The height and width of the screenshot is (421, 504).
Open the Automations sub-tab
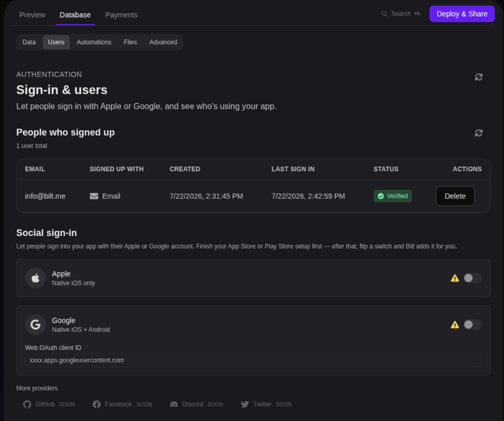click(x=94, y=42)
